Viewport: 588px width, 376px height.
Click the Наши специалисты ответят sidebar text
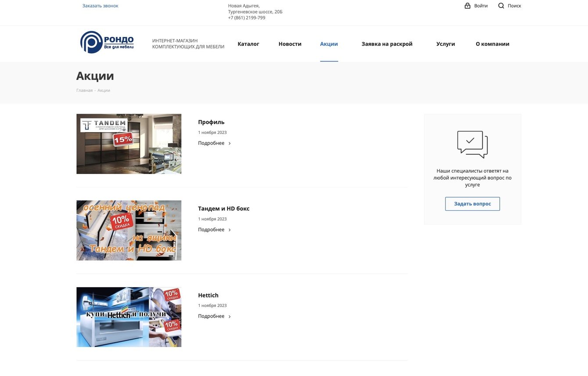473,178
